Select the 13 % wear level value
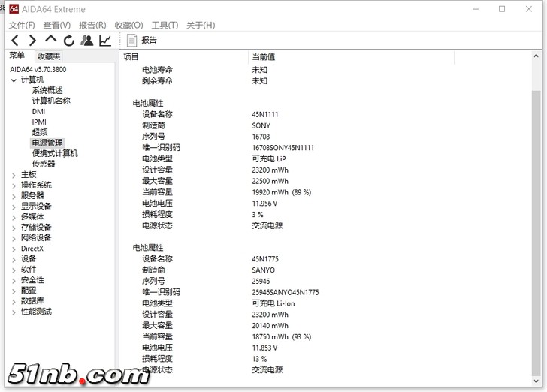 [259, 359]
